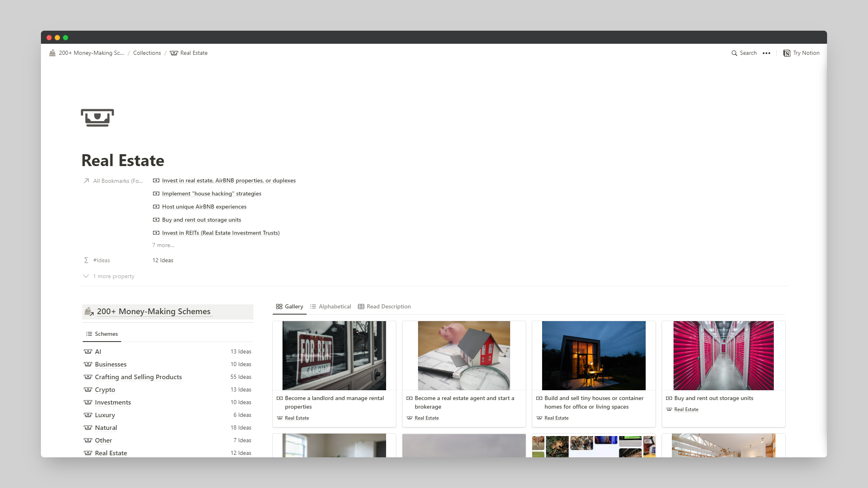Select the Schemes list tab
This screenshot has width=868, height=488.
point(102,334)
